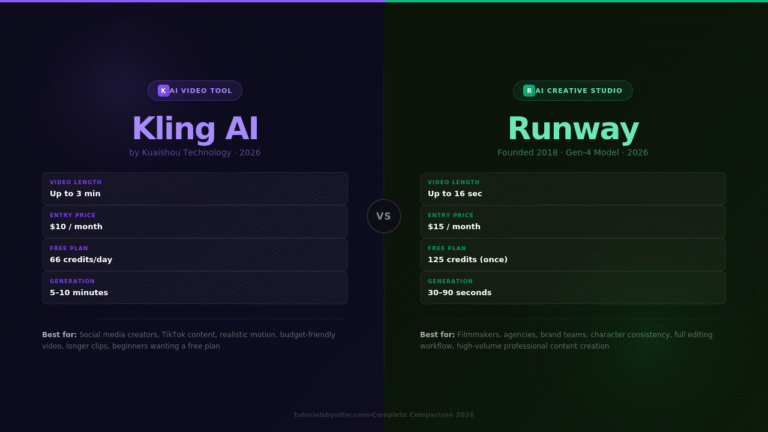Click Kling's '$10 / month' entry price card
The image size is (768, 432).
195,221
